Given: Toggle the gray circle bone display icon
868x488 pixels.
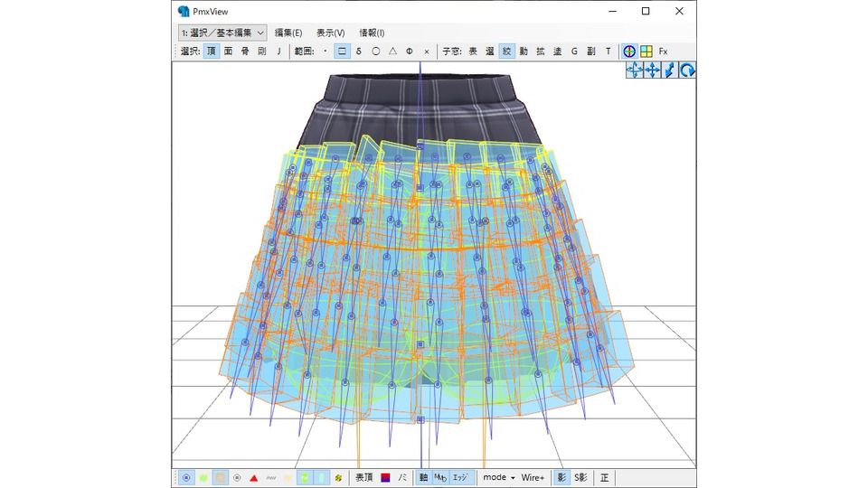Looking at the screenshot, I should tap(237, 477).
